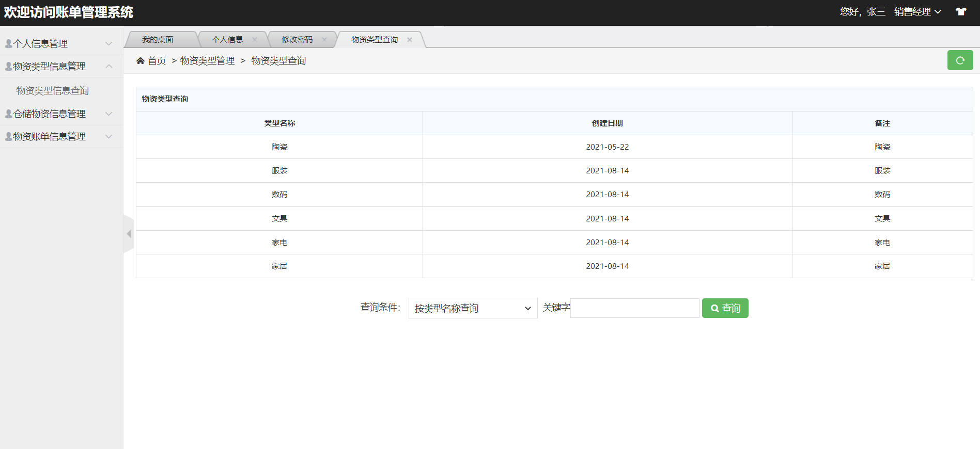
Task: Open 物资账单信息管理 menu section
Action: (50, 137)
